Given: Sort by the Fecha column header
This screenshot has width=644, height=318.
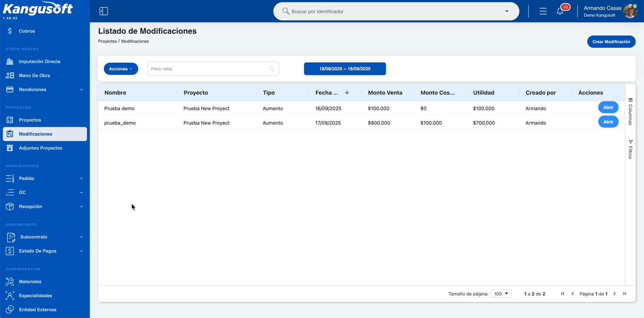Looking at the screenshot, I should click(x=327, y=92).
